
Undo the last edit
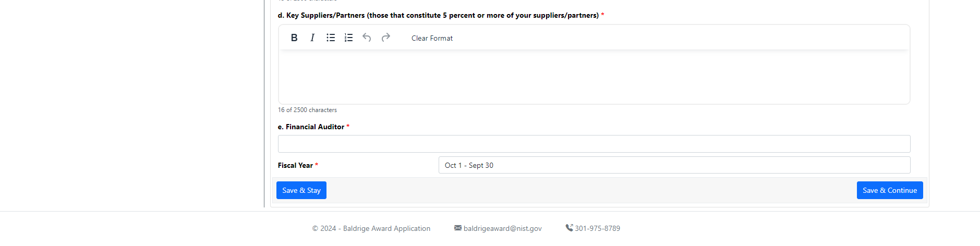tap(367, 38)
